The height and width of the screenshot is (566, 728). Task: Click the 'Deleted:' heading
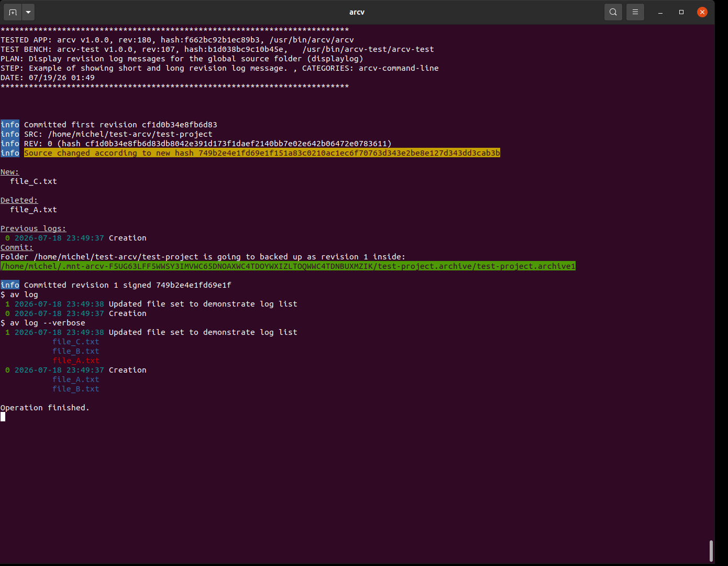[19, 200]
